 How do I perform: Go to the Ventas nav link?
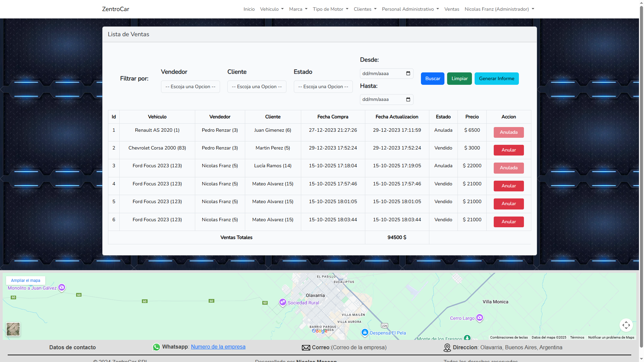(451, 9)
